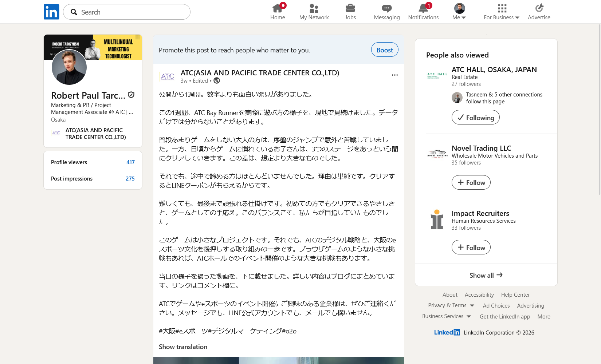Click "27 followers" under ATC Hall

click(x=466, y=84)
